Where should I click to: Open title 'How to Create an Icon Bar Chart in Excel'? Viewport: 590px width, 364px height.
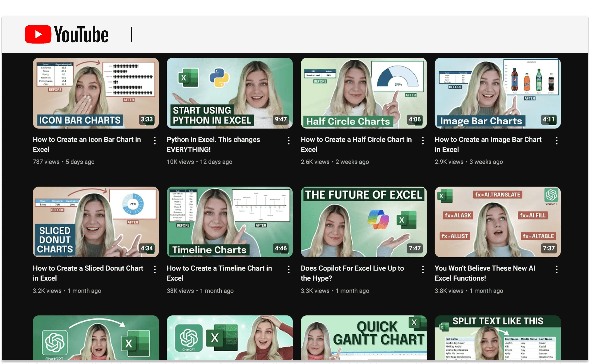87,144
